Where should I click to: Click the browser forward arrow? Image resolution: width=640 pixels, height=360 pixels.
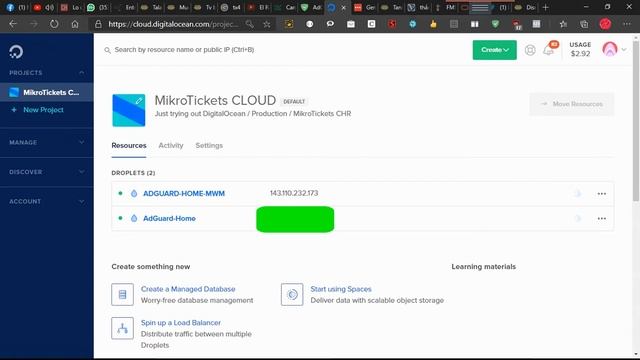click(x=33, y=24)
